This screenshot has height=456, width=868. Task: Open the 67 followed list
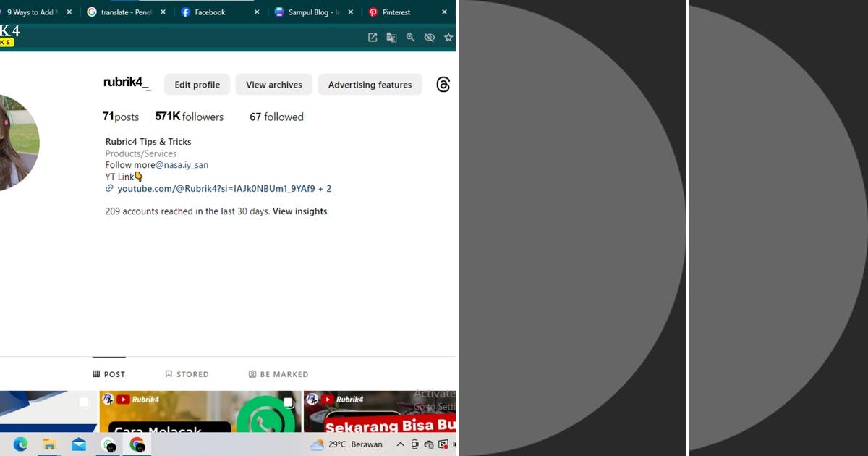(276, 117)
